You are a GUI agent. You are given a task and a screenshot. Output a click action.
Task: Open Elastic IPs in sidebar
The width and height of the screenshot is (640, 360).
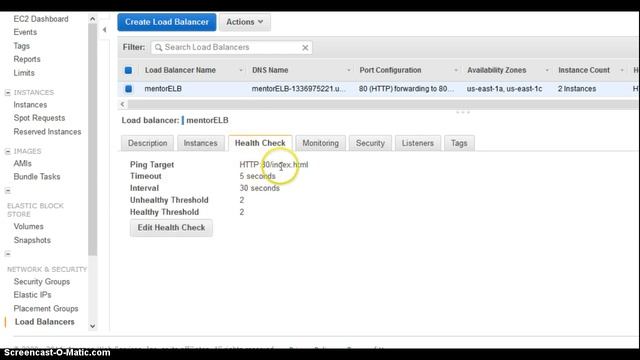(x=32, y=295)
